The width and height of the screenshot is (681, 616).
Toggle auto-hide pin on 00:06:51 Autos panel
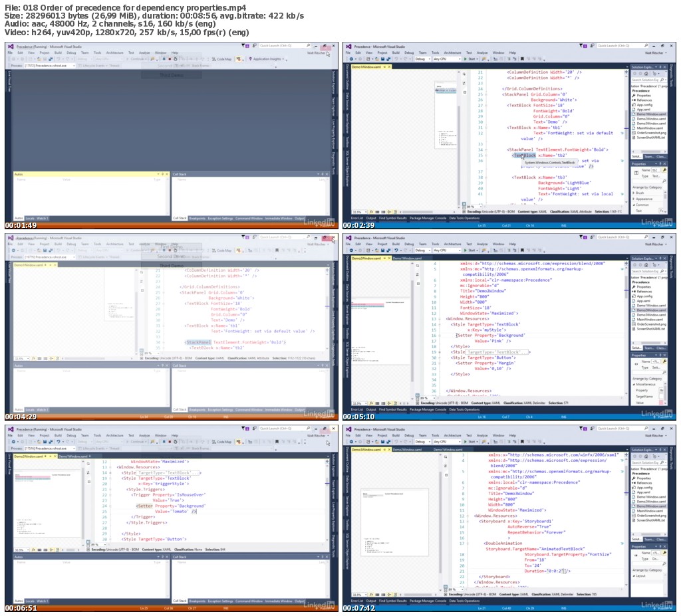coord(162,557)
